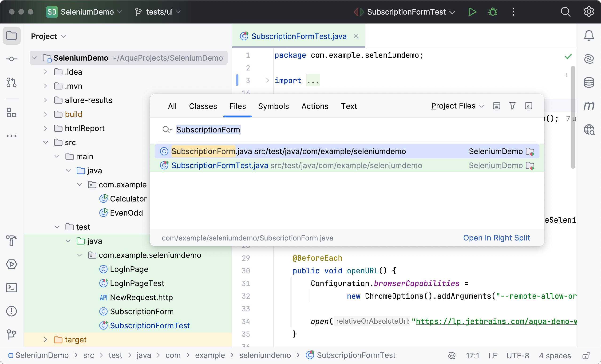The width and height of the screenshot is (601, 364).
Task: Select SubscriptionFormTest.java search result
Action: coord(347,165)
